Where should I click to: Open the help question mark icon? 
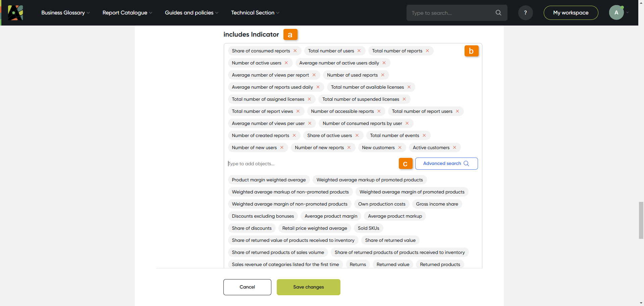pos(525,13)
